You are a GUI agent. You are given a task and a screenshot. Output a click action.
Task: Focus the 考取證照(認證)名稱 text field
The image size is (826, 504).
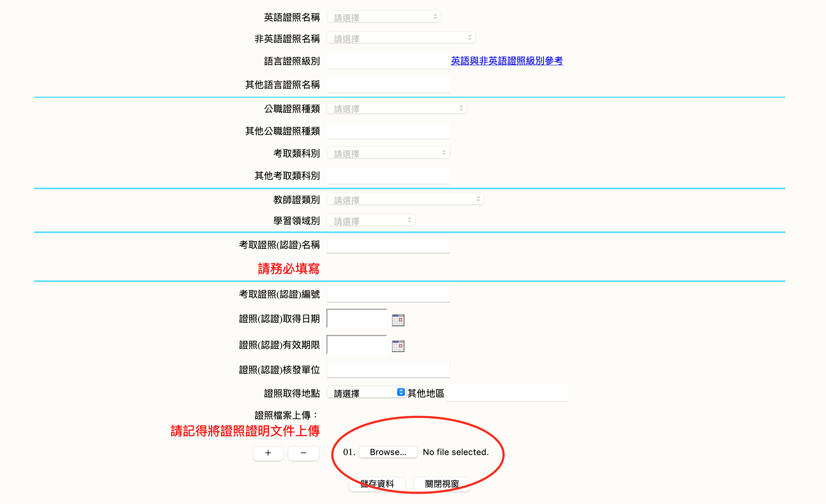tap(389, 245)
